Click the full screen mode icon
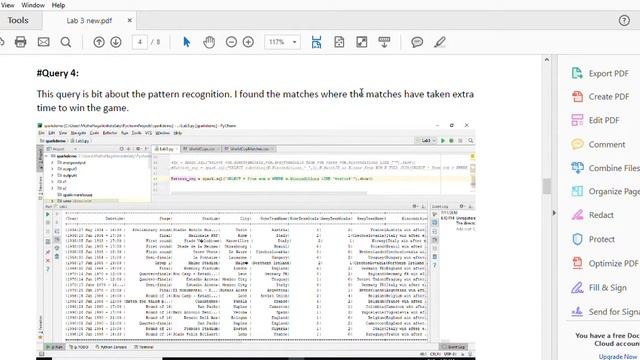This screenshot has height=360, width=640. [362, 42]
